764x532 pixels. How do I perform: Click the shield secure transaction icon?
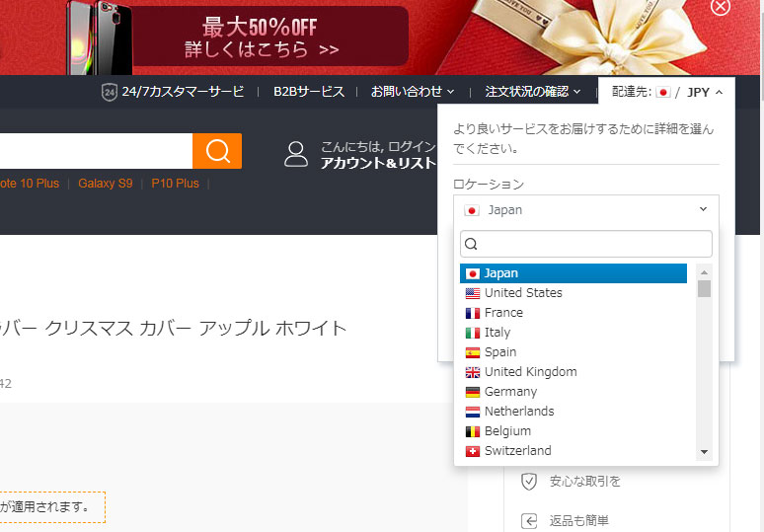pos(529,481)
